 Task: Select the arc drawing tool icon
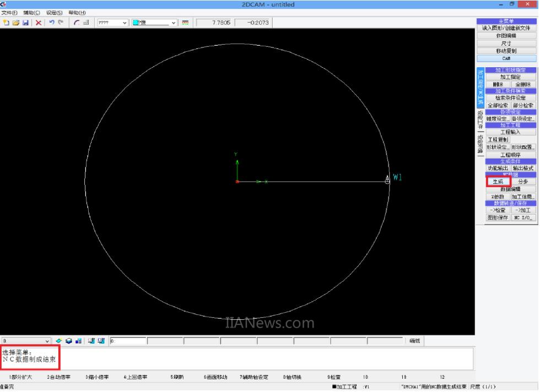(77, 23)
